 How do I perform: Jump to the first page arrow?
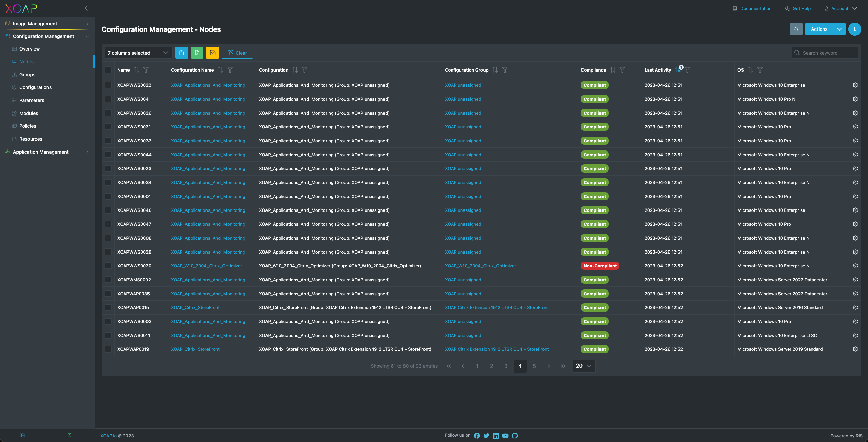tap(449, 366)
